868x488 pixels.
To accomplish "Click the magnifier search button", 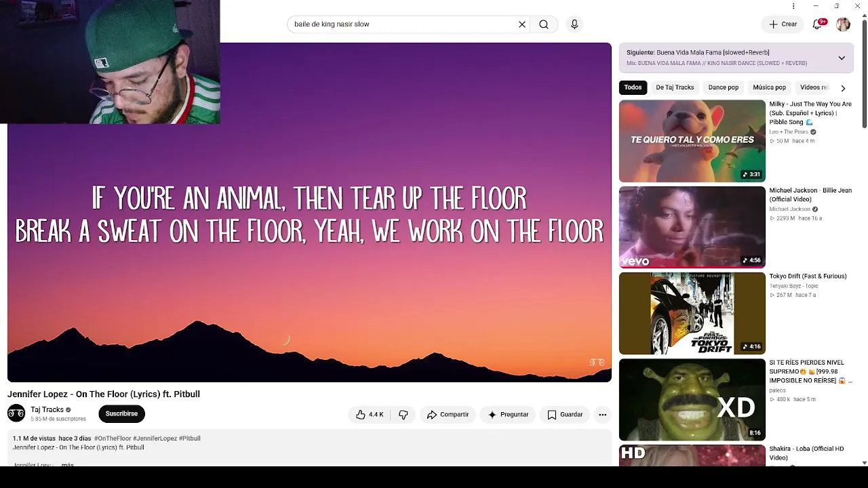I will coord(544,24).
